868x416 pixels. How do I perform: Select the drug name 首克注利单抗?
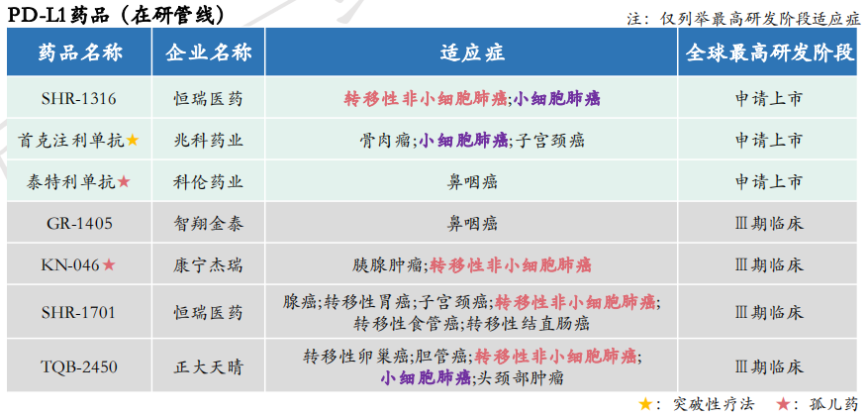click(x=71, y=140)
